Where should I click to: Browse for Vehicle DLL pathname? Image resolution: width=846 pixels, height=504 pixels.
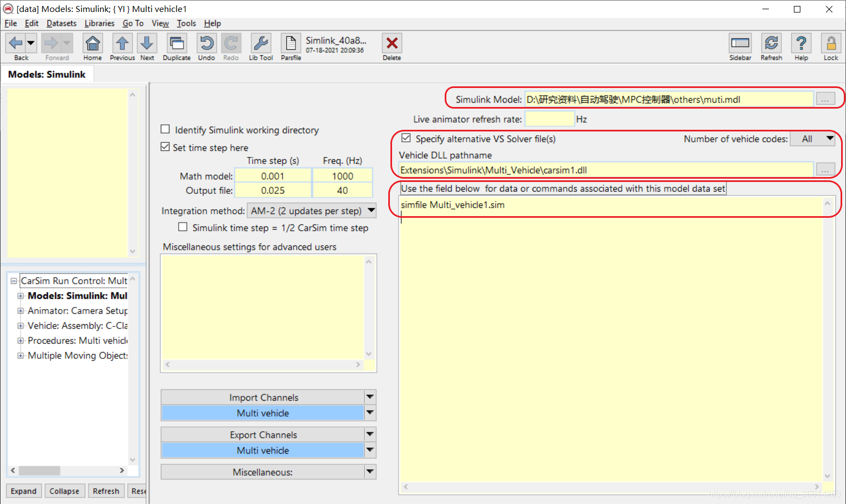pos(825,170)
